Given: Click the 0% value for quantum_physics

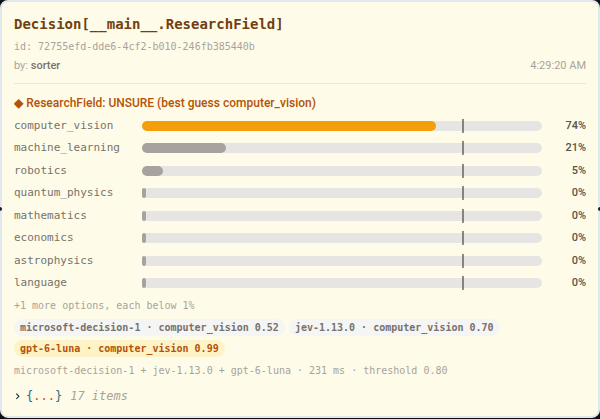Looking at the screenshot, I should [579, 192].
